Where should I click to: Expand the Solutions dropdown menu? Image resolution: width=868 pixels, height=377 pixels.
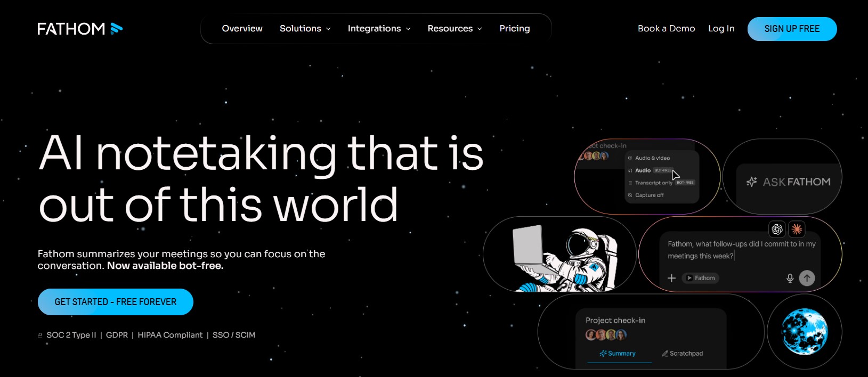305,29
